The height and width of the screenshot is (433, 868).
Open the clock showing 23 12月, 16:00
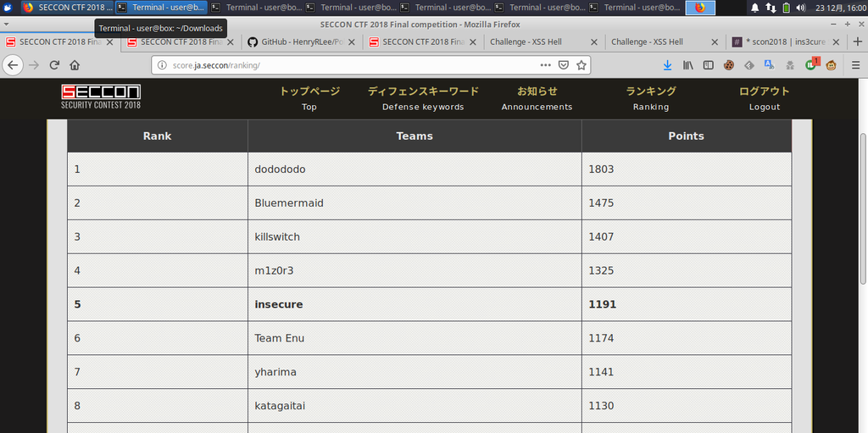840,8
